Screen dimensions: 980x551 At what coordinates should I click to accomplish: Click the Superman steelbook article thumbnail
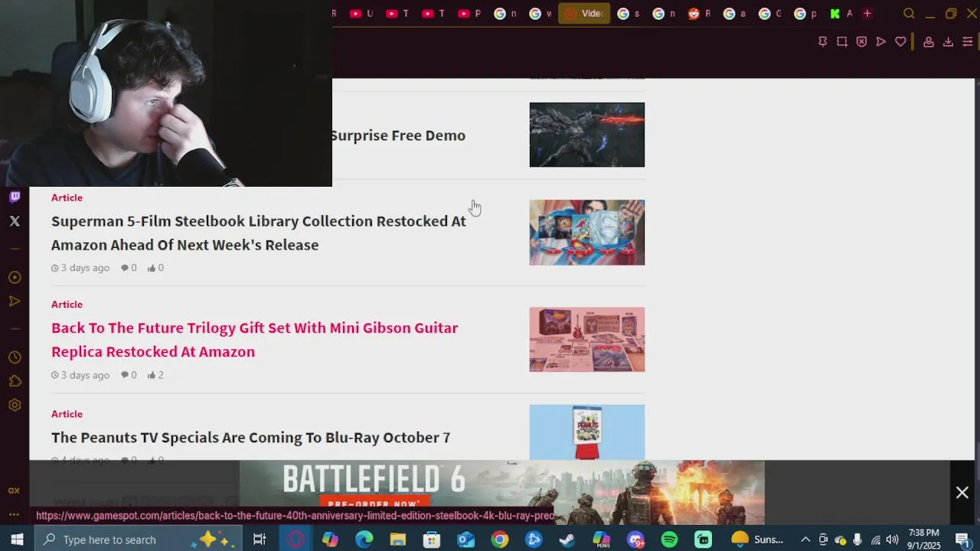click(x=587, y=233)
